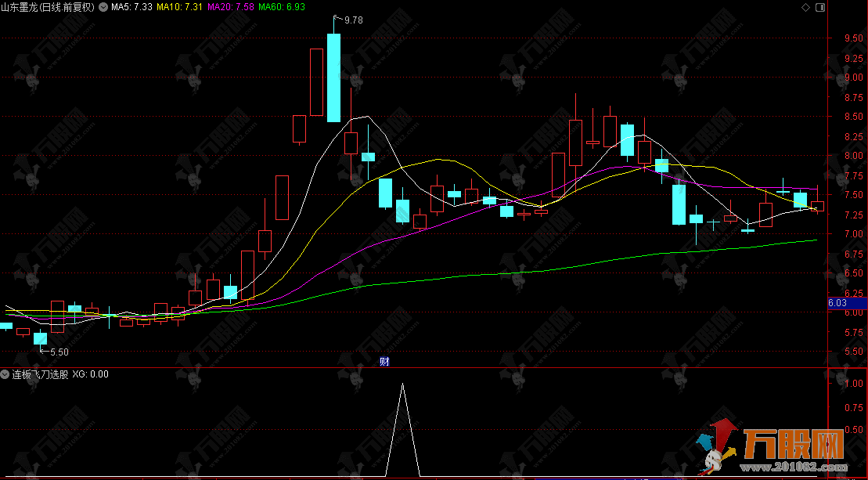The height and width of the screenshot is (480, 868).
Task: Click the diamond icon at top right
Action: [805, 7]
